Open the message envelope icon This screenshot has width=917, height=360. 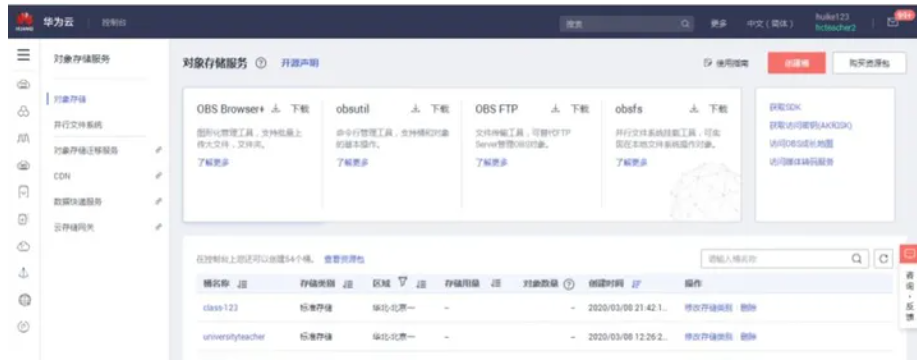tap(892, 22)
